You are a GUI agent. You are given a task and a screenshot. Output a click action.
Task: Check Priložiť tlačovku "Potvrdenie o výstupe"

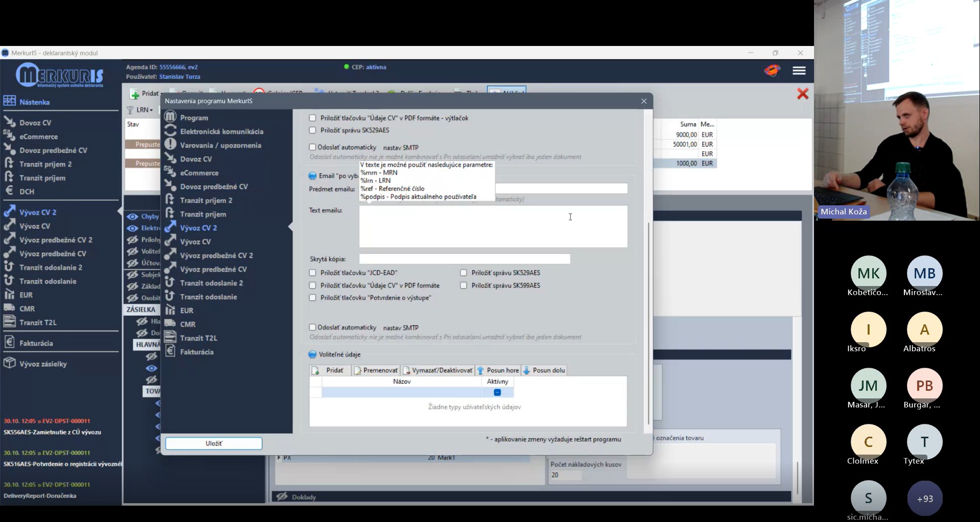[313, 298]
